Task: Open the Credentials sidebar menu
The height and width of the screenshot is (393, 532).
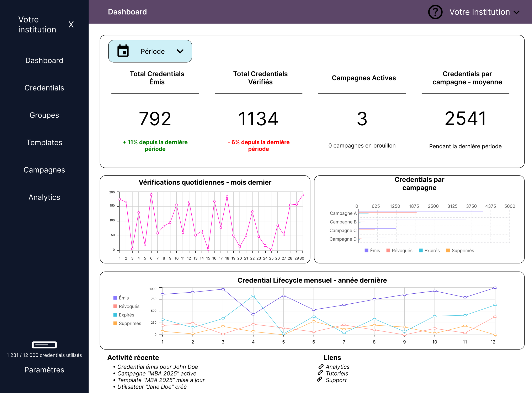Action: tap(44, 88)
